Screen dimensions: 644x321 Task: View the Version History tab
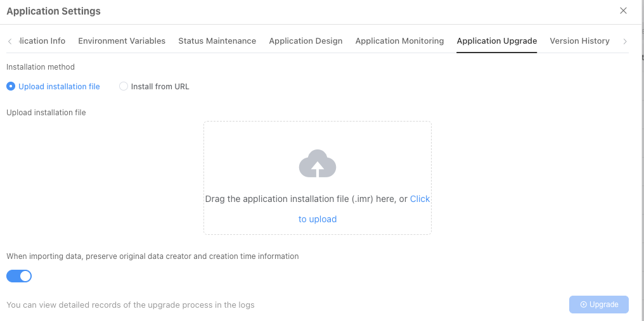point(579,41)
